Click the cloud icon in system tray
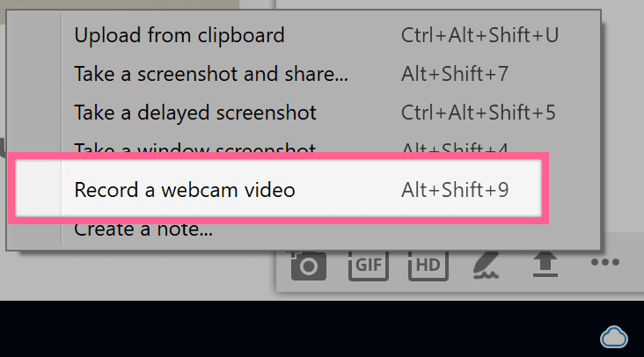Screen dimensions: 644x357 click(612, 337)
